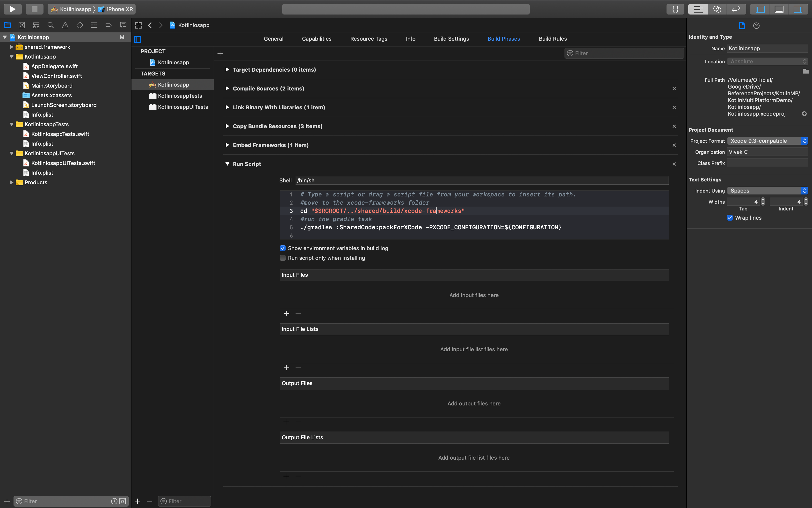Expand Compile Sources section

pos(227,88)
